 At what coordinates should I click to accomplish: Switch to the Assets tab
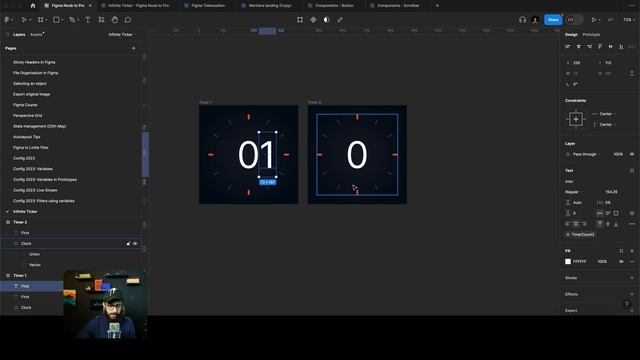[36, 35]
